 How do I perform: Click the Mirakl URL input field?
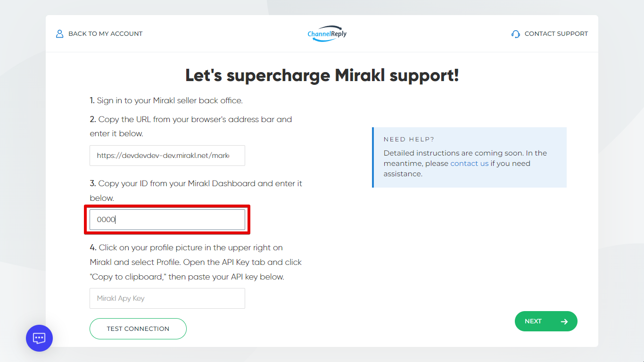click(x=167, y=156)
